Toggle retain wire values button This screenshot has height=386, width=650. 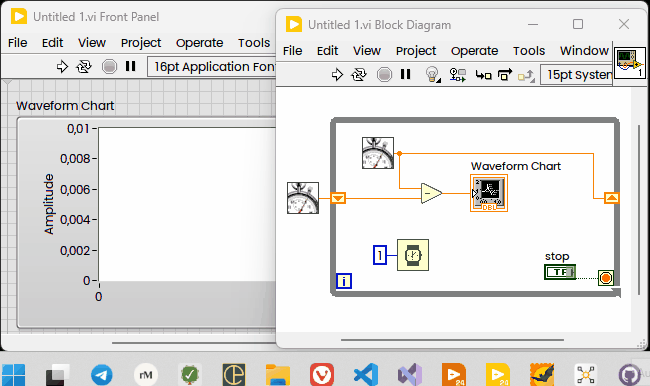tap(458, 75)
